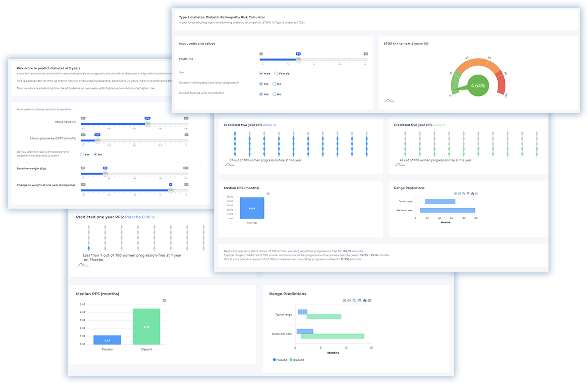588x384 pixels.
Task: Choose No for diabetic retinopathy diagnosed
Action: coord(275,84)
